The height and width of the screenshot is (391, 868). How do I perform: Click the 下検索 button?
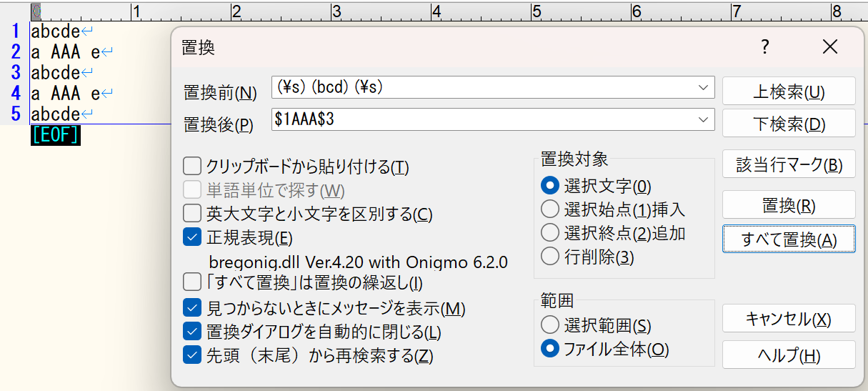pos(789,124)
